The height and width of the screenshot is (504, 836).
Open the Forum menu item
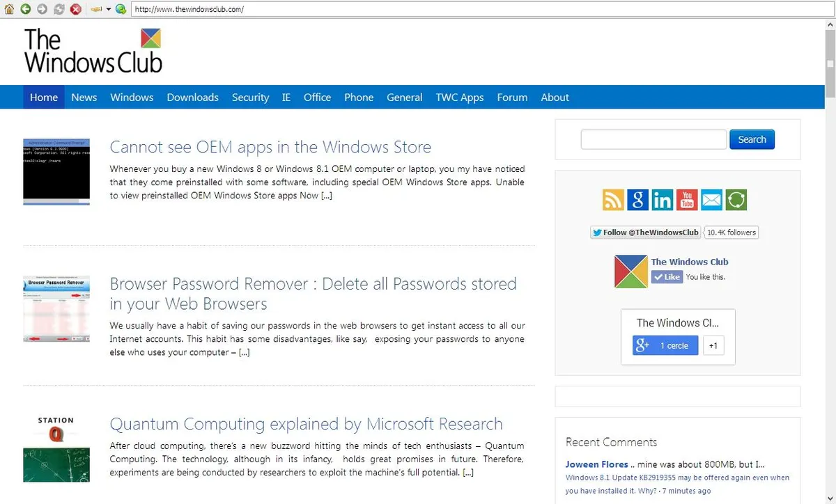[x=512, y=97]
